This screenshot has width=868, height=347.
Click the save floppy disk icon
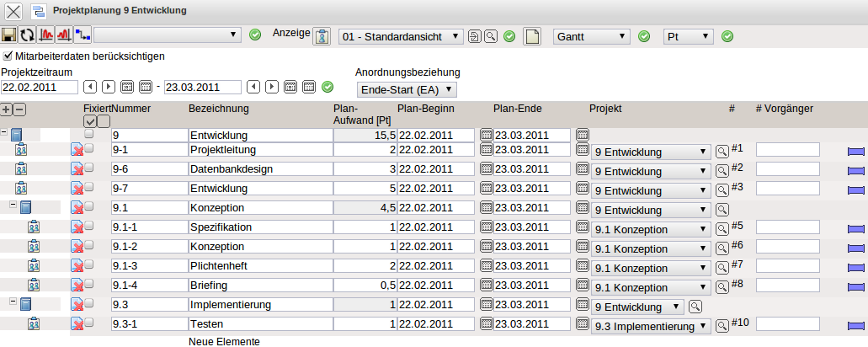point(8,35)
